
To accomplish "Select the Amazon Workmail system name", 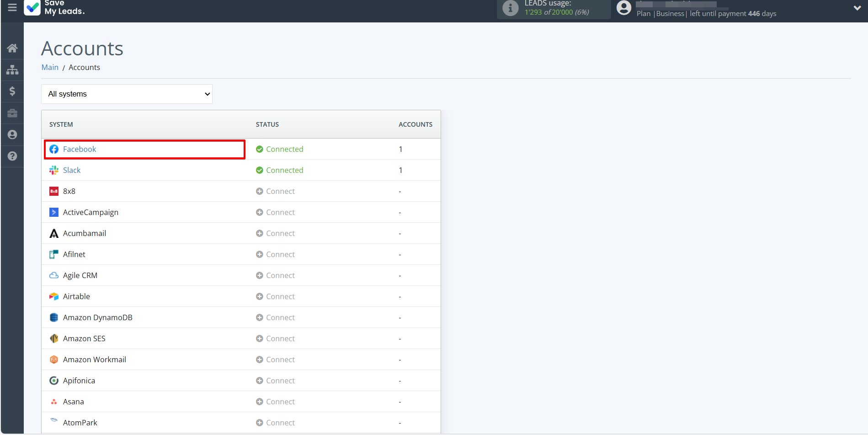I will click(95, 360).
